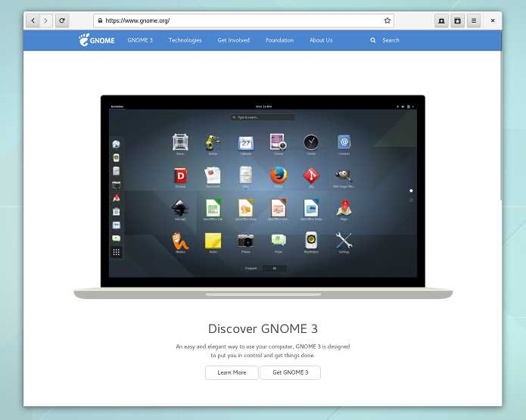Screen dimensions: 526x420
Task: Go back to the previous page
Action: pyautogui.click(x=33, y=20)
